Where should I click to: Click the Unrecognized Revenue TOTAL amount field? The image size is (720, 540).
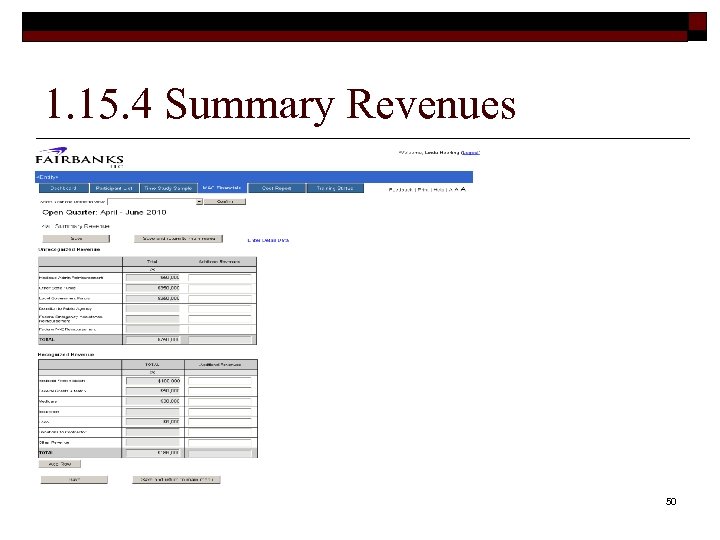(x=152, y=340)
